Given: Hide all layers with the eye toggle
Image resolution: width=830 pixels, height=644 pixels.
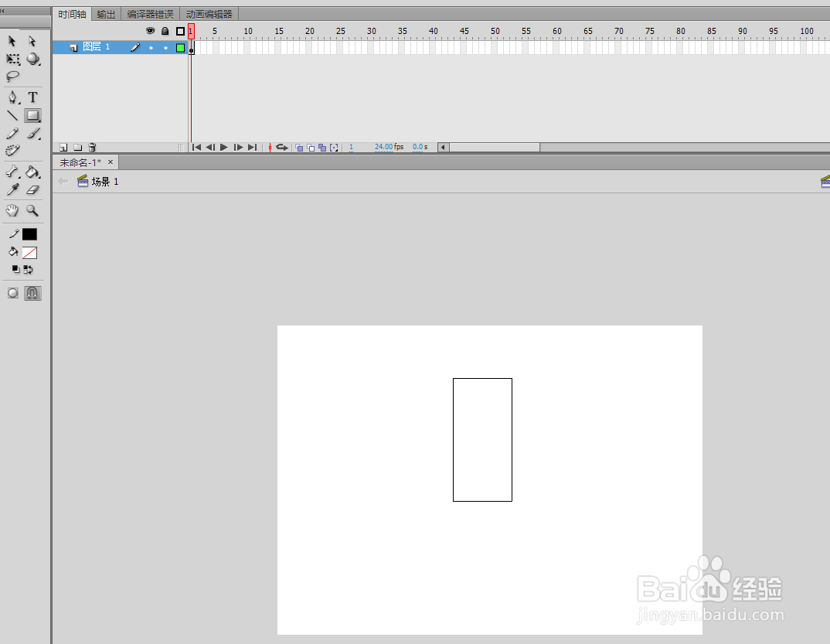Looking at the screenshot, I should pyautogui.click(x=151, y=30).
